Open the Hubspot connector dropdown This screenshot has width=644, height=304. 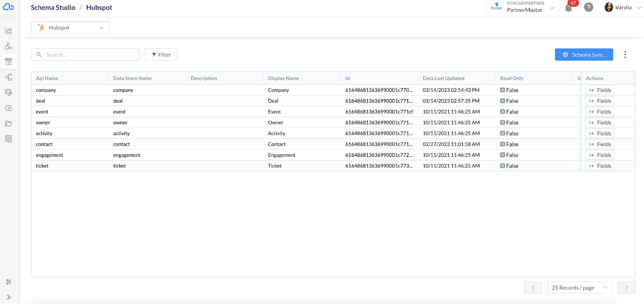(70, 27)
